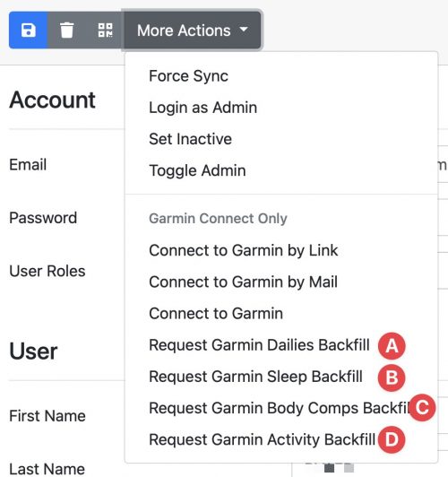Click the blue save floppy disk icon
Viewport: 448px width, 477px height.
tap(29, 30)
